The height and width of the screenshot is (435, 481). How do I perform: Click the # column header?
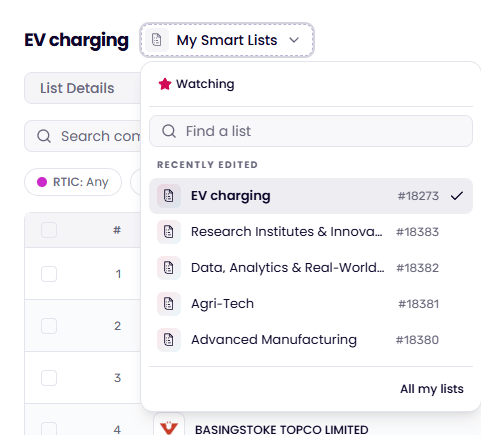point(117,230)
